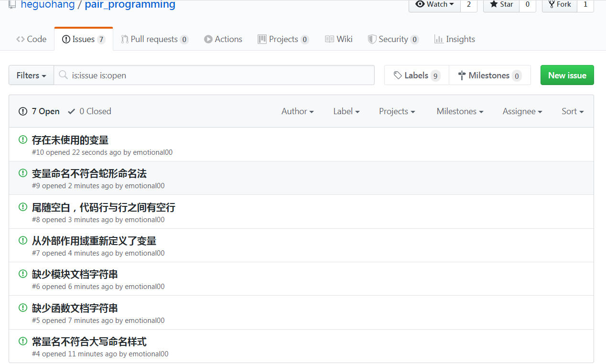
Task: Click the emotional00 author link on issue #4
Action: click(149, 354)
